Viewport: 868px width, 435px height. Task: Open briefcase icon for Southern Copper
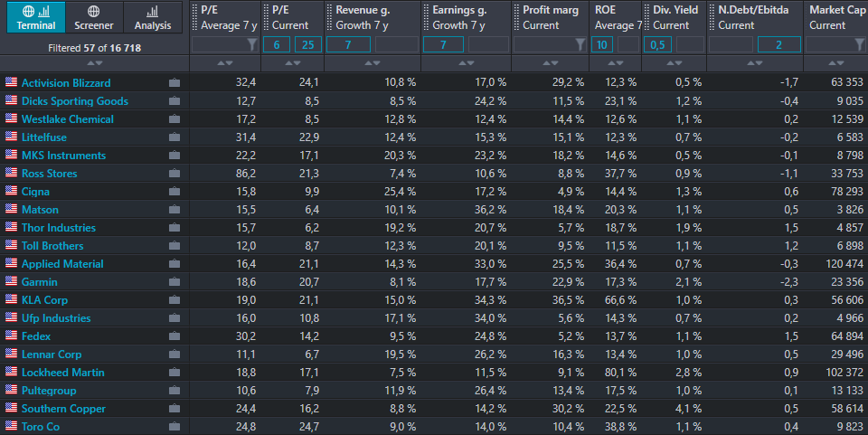[x=175, y=409]
